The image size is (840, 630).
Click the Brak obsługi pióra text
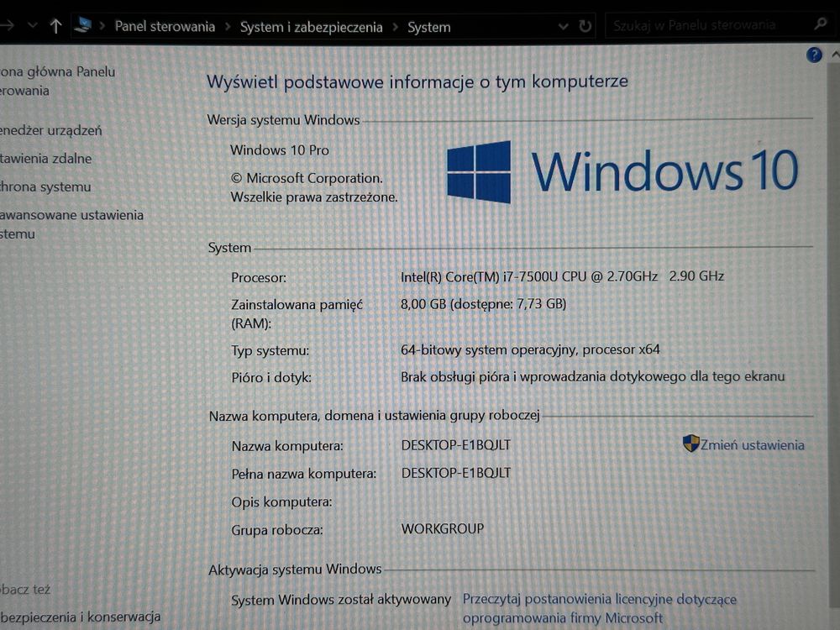[592, 376]
